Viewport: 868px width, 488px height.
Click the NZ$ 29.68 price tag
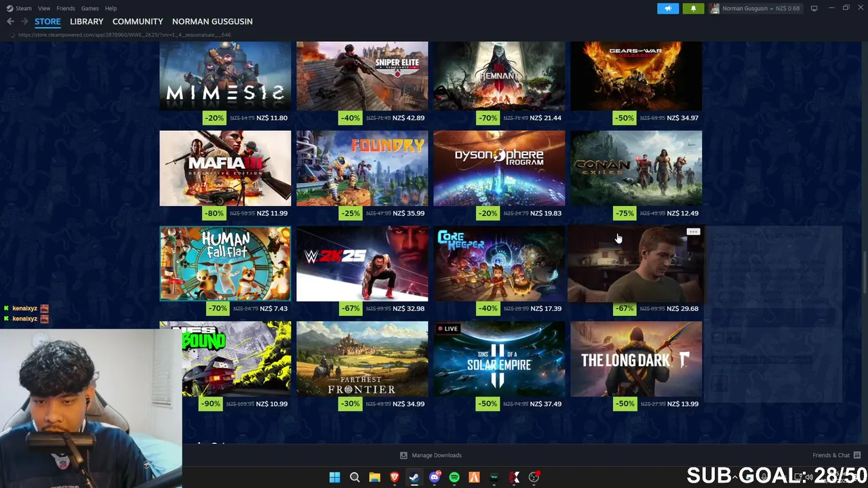[682, 308]
